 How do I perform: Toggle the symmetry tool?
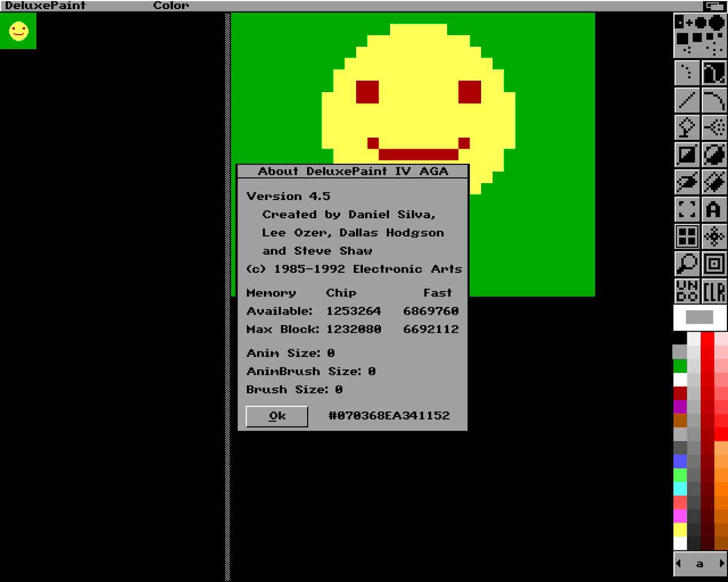715,236
